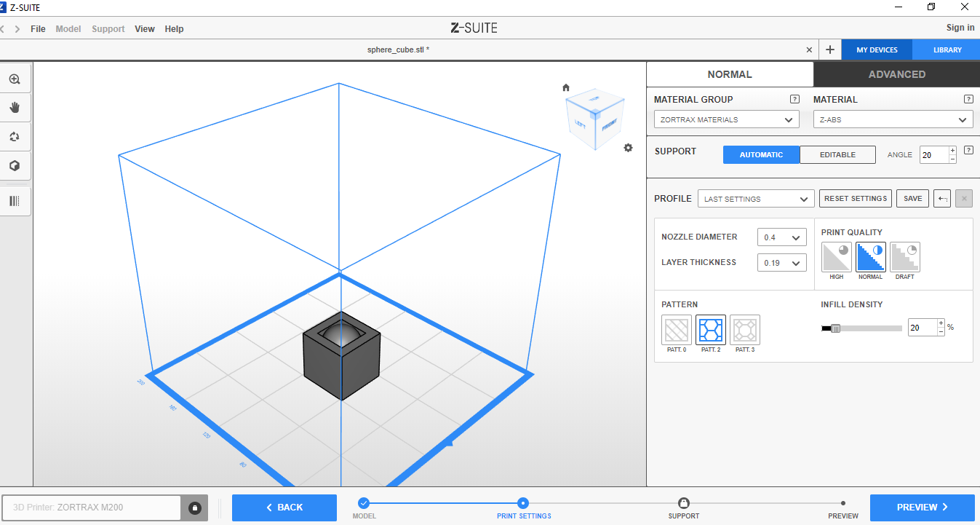Go forward with the navigation arrow
Image resolution: width=980 pixels, height=525 pixels.
point(17,29)
